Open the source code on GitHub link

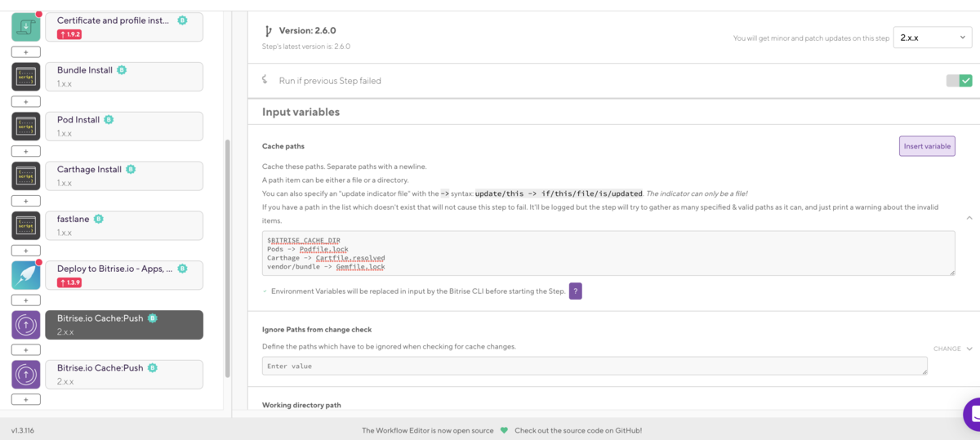click(578, 430)
